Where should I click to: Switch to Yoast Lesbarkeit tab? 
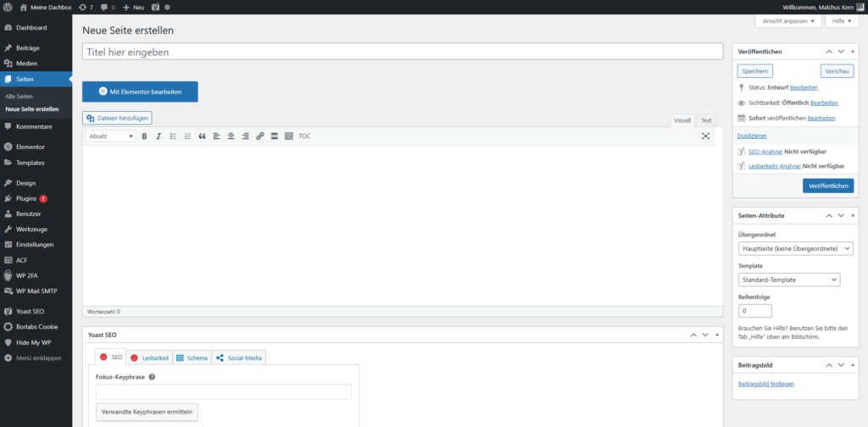[149, 358]
